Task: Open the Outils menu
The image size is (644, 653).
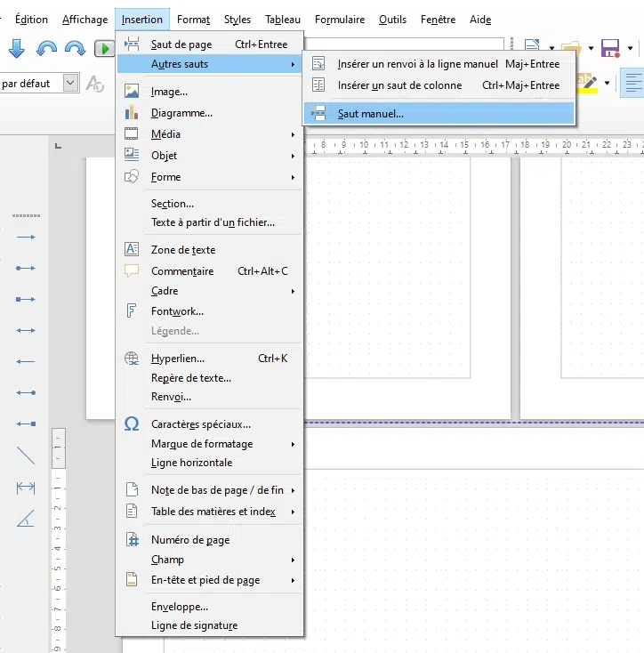Action: 392,20
